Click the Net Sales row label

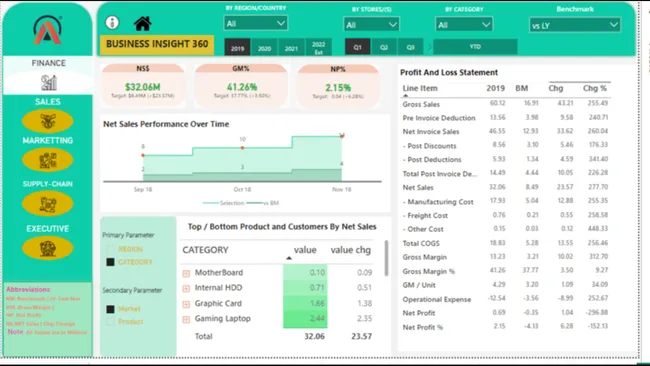(x=418, y=187)
